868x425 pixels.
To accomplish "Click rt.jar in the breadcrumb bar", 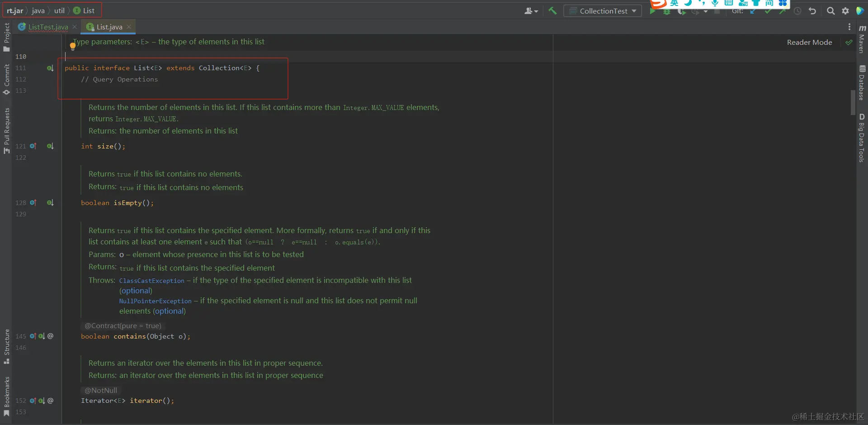I will [15, 10].
